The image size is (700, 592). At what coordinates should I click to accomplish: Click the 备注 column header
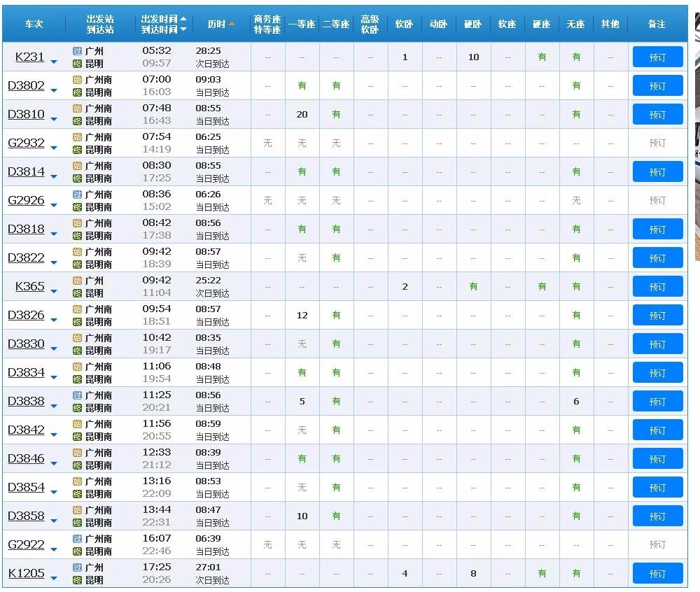(x=656, y=23)
